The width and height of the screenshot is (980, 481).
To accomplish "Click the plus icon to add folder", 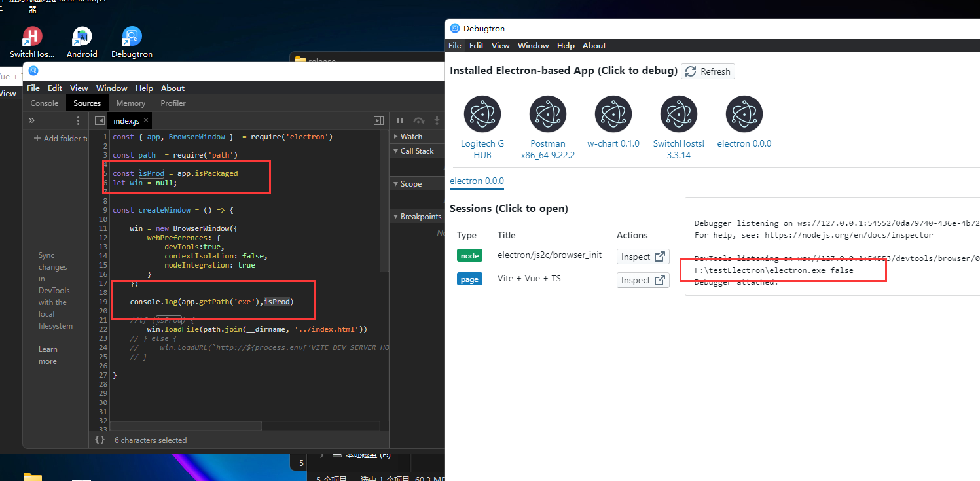I will 37,138.
